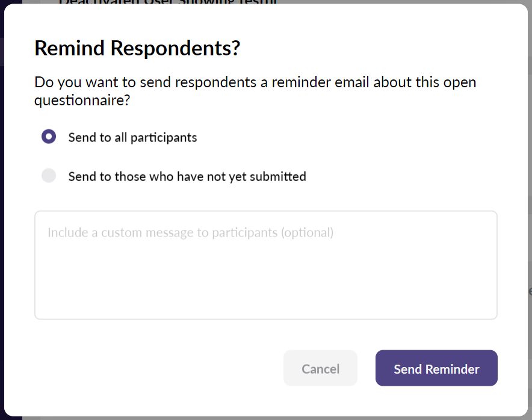Select the "Send to all participants" radio button
This screenshot has width=532, height=420.
(x=49, y=137)
